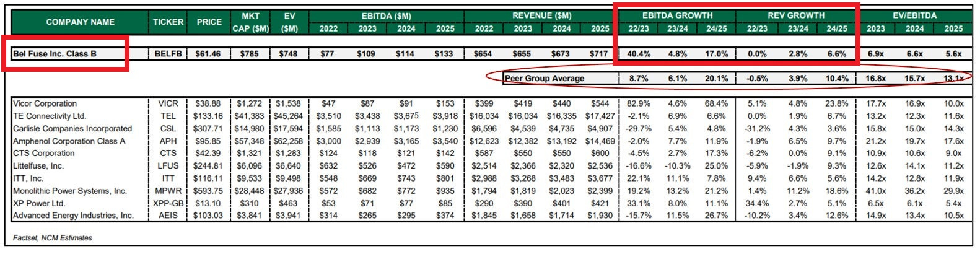Click the REV GROWTH header
980x254 pixels.
pyautogui.click(x=796, y=15)
